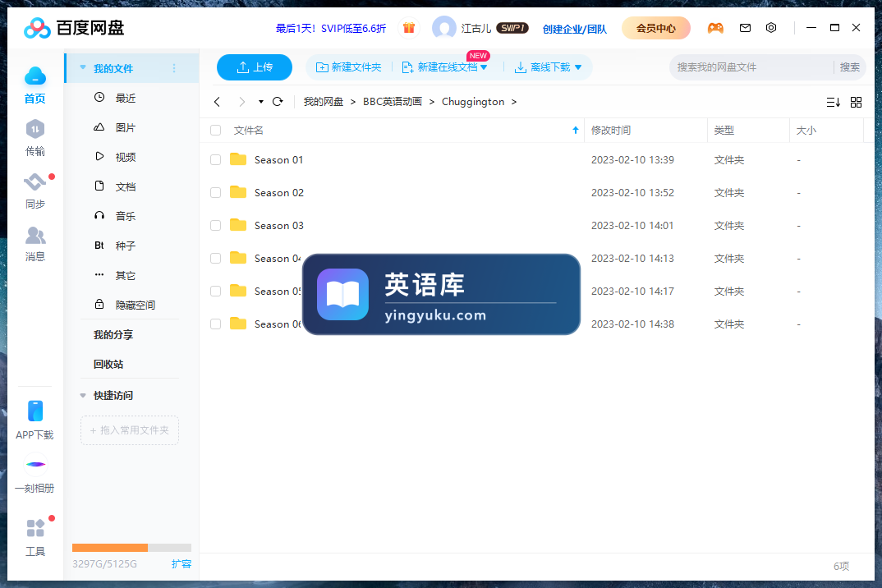This screenshot has width=882, height=588.
Task: Open the Home (首页) cloud icon
Action: coord(34,76)
